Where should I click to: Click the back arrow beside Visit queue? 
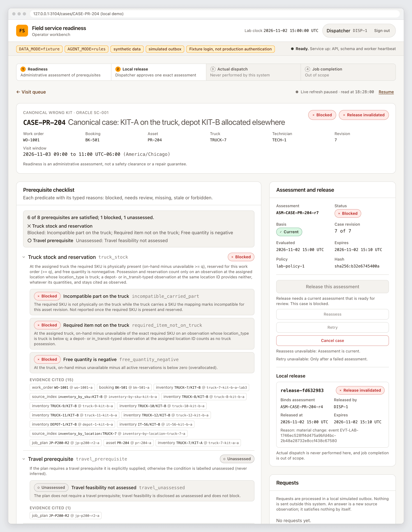18,92
